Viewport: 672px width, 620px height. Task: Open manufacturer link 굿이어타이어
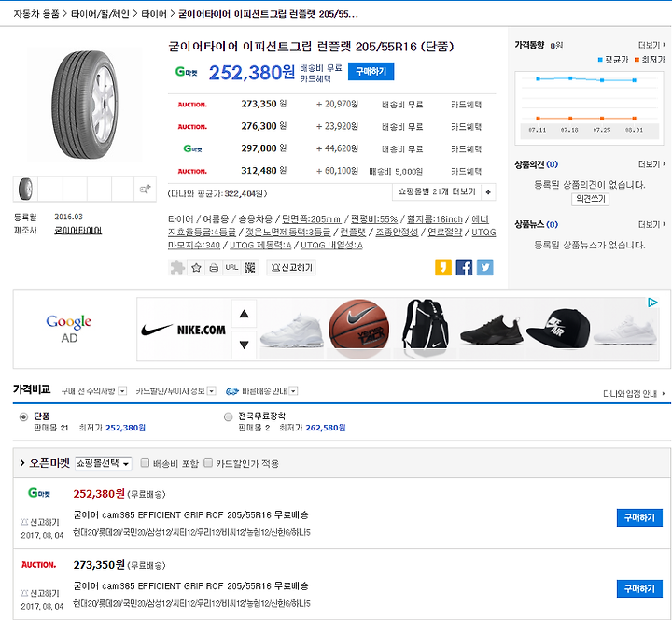click(78, 231)
